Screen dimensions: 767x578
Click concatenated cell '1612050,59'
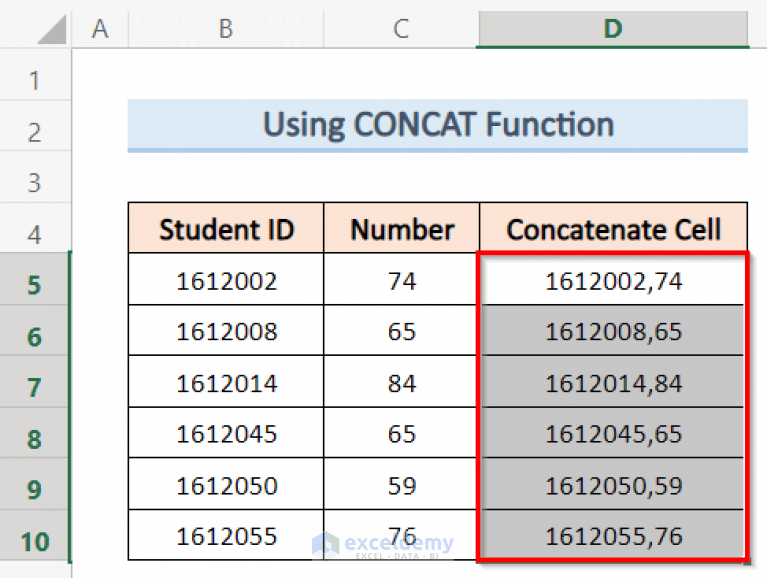[613, 485]
